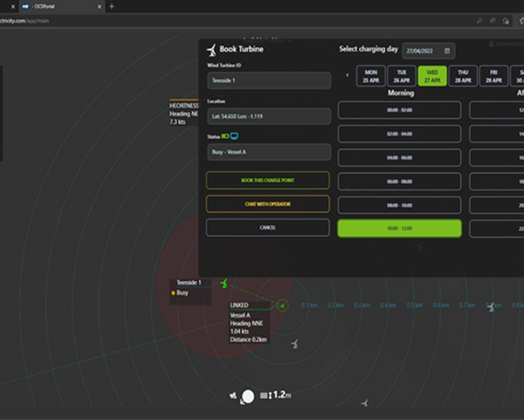Select the grey turbine near 0.8 km ring
Viewport: 524px width, 420px height.
coord(491,306)
